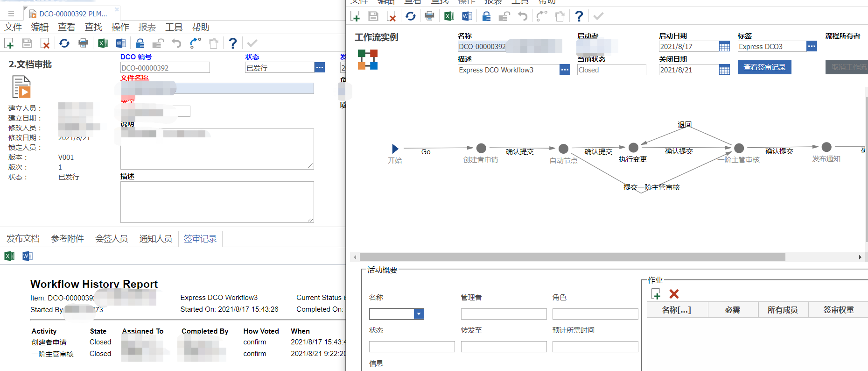Open help from the workflow window toolbar
868x371 pixels.
pyautogui.click(x=579, y=16)
